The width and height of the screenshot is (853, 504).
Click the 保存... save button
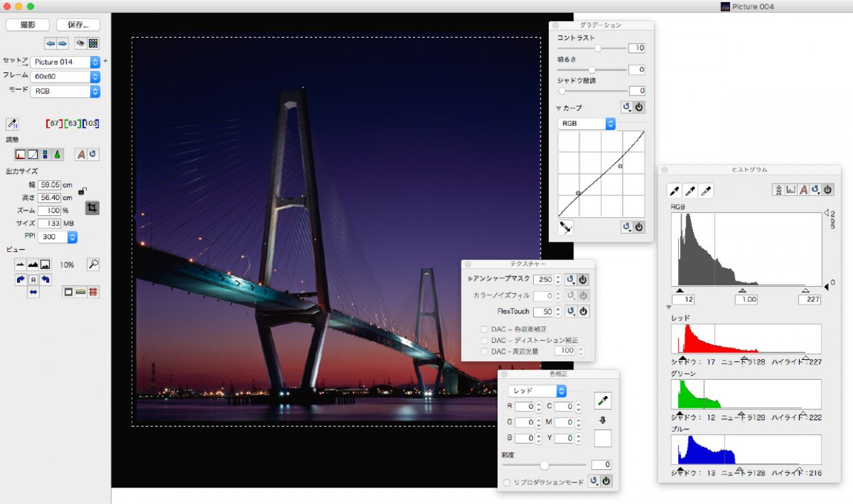point(78,25)
